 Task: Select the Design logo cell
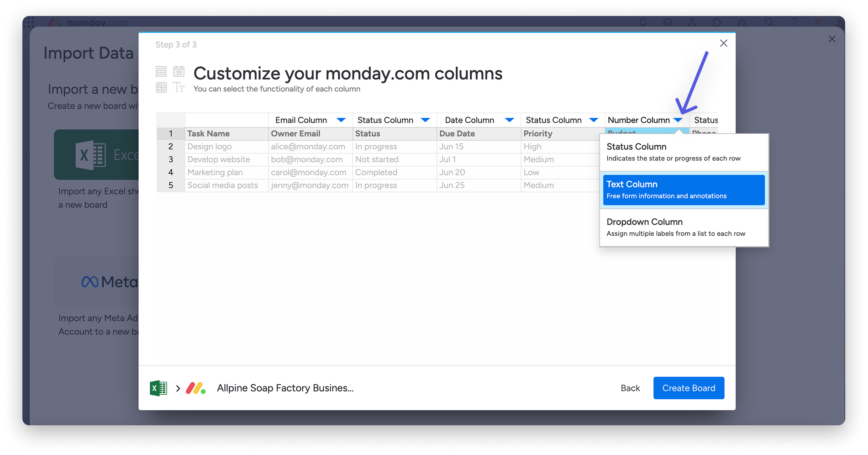click(226, 147)
